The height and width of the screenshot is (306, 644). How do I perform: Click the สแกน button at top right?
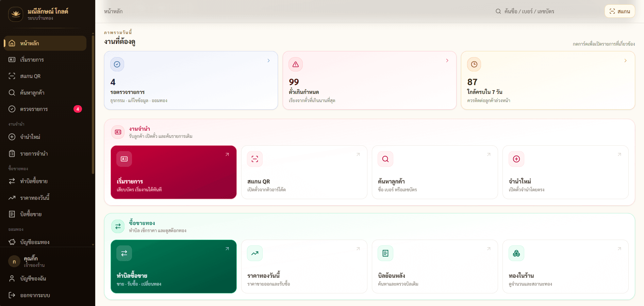coord(620,11)
